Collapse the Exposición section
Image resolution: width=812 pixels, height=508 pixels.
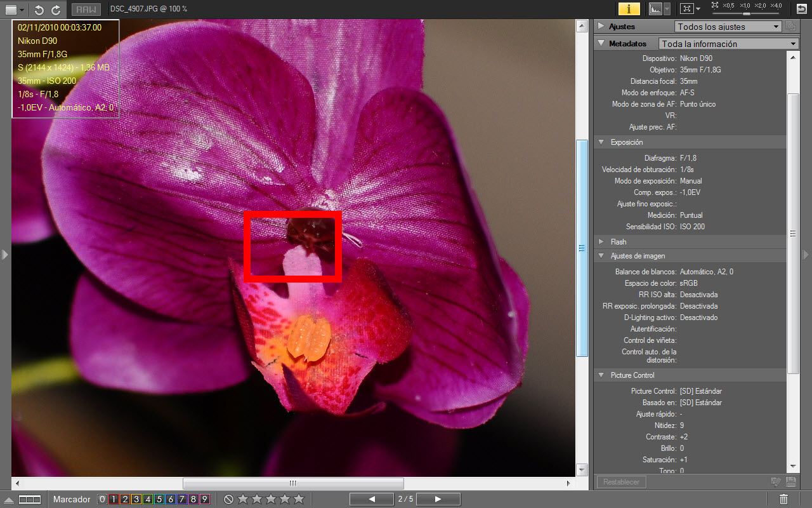(x=601, y=142)
